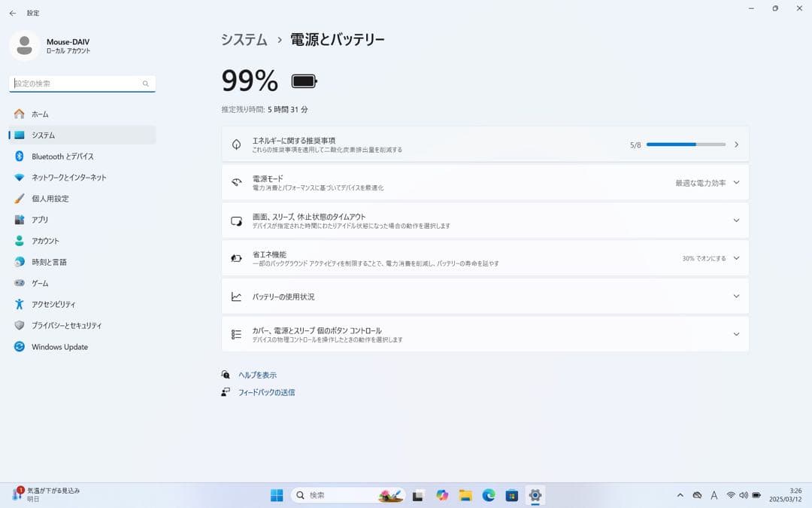
Task: Click the 設定の検索 search field
Action: [x=75, y=83]
